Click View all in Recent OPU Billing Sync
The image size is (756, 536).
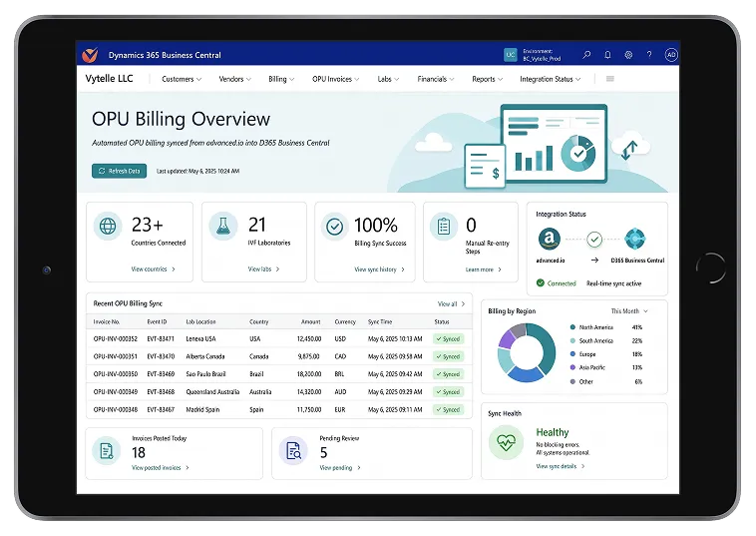pos(451,304)
